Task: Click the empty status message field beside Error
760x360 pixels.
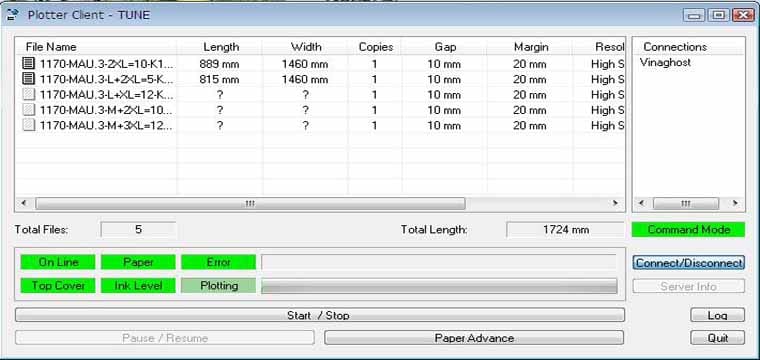Action: click(x=439, y=262)
